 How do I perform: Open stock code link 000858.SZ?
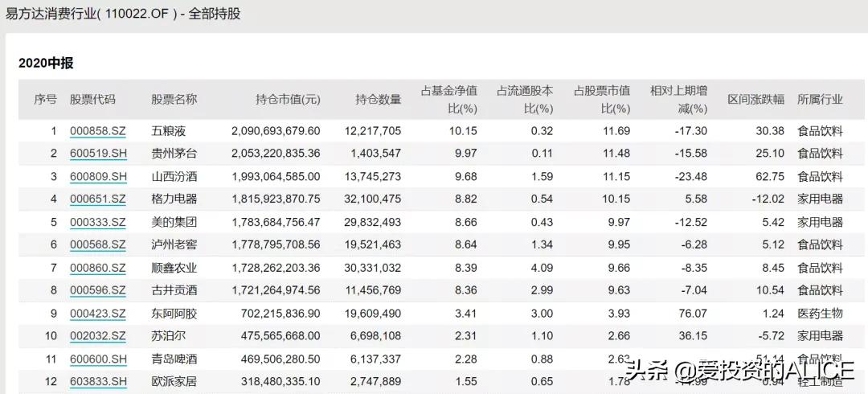(98, 130)
